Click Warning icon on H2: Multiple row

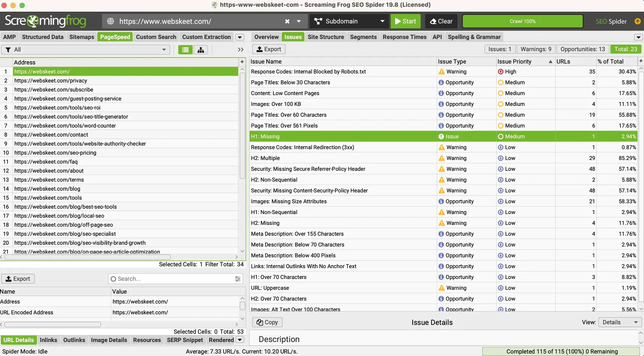442,158
